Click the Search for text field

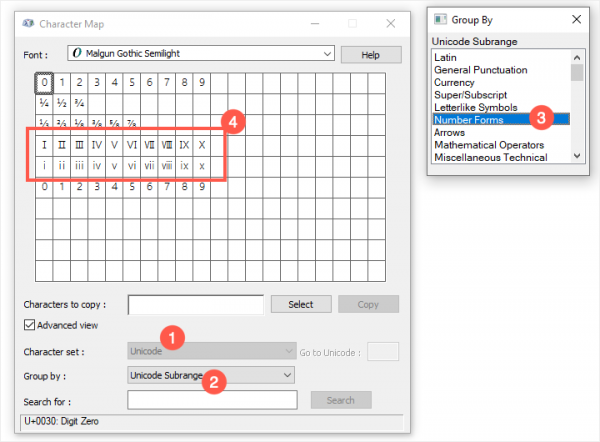pyautogui.click(x=212, y=400)
